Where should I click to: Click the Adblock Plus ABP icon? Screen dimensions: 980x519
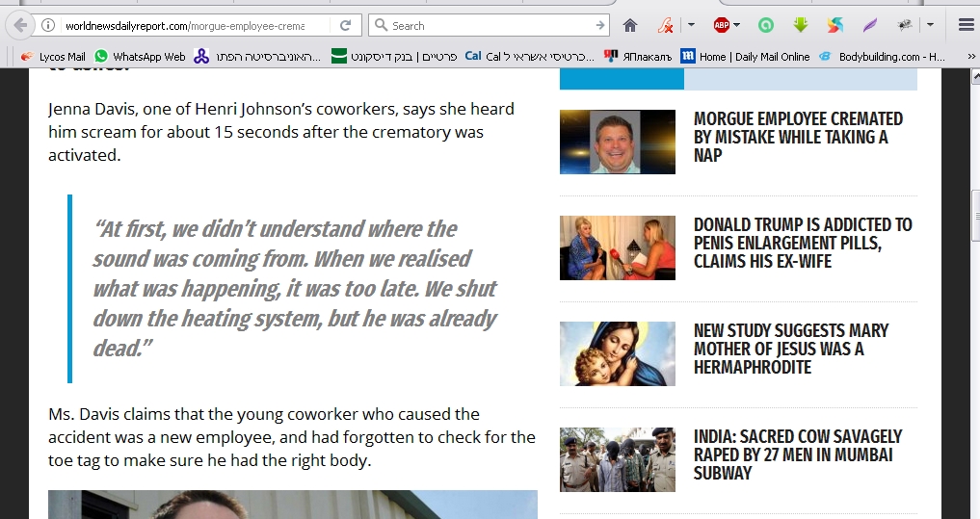(721, 26)
